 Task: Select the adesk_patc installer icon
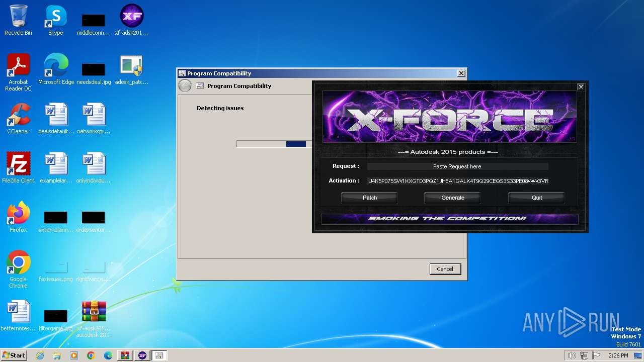tap(132, 69)
